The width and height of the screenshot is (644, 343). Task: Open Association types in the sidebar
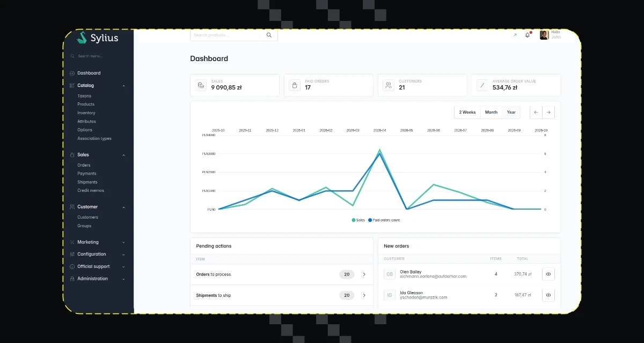94,139
